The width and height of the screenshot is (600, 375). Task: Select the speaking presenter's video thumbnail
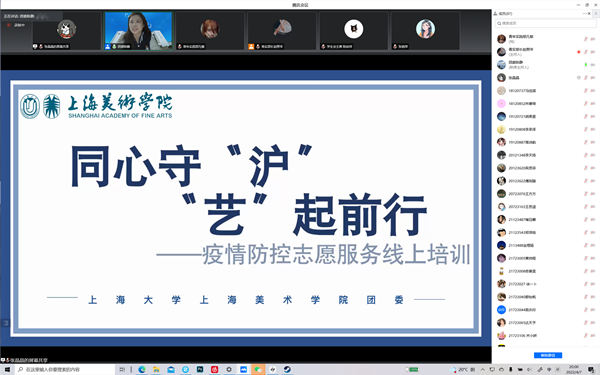[139, 31]
